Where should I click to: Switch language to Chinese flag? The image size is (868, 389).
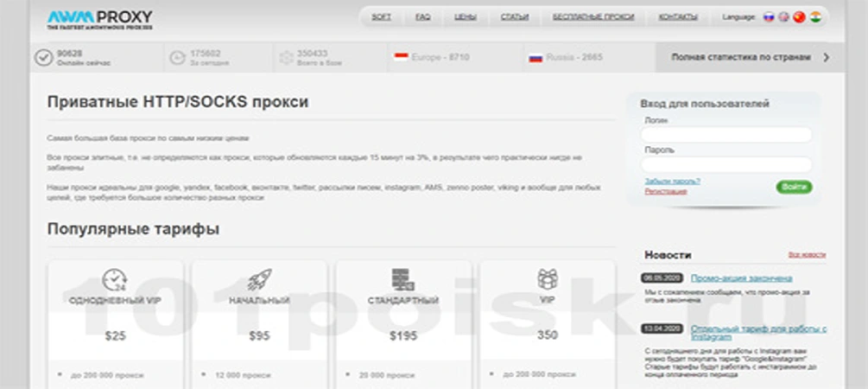point(799,17)
